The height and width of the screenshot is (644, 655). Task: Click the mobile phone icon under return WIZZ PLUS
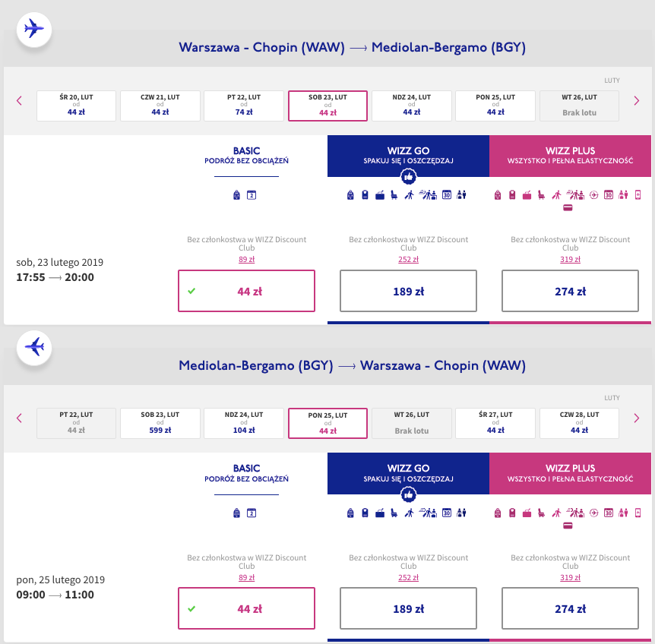[x=638, y=513]
